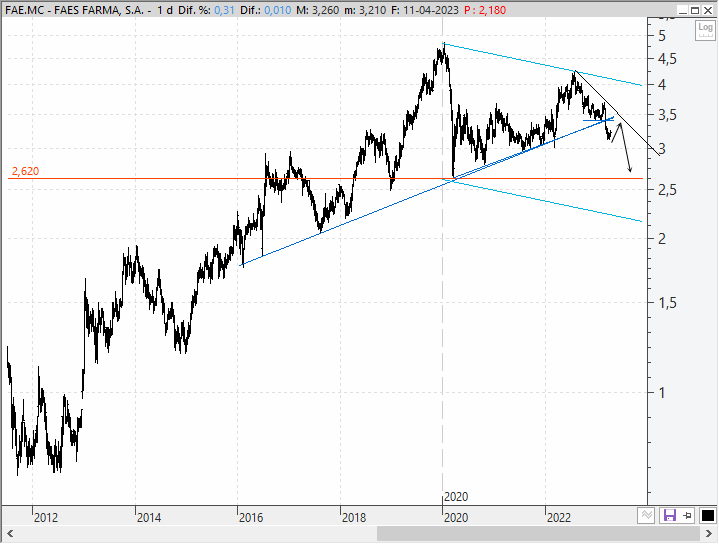Close the FAE.MC chart window
This screenshot has width=719, height=544.
(708, 10)
